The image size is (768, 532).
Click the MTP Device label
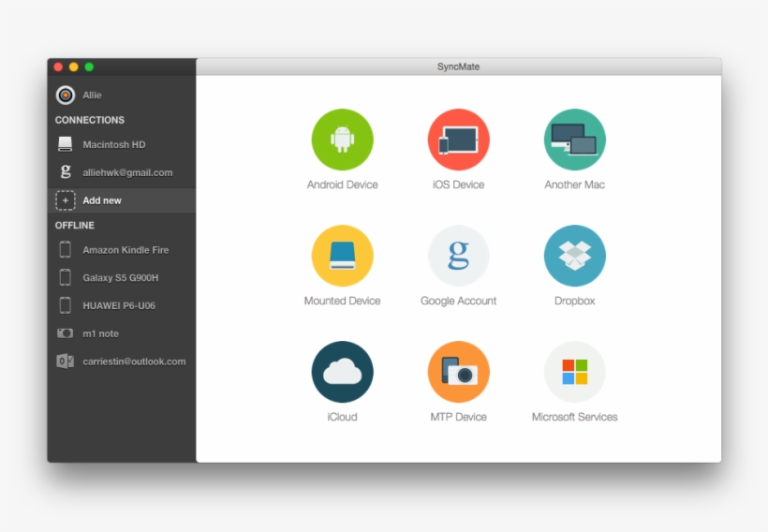[x=458, y=417]
